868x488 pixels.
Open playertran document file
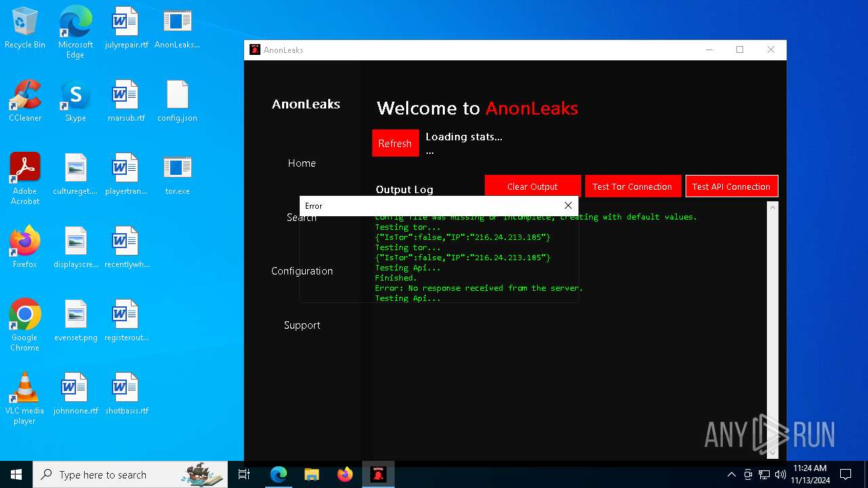pos(126,174)
